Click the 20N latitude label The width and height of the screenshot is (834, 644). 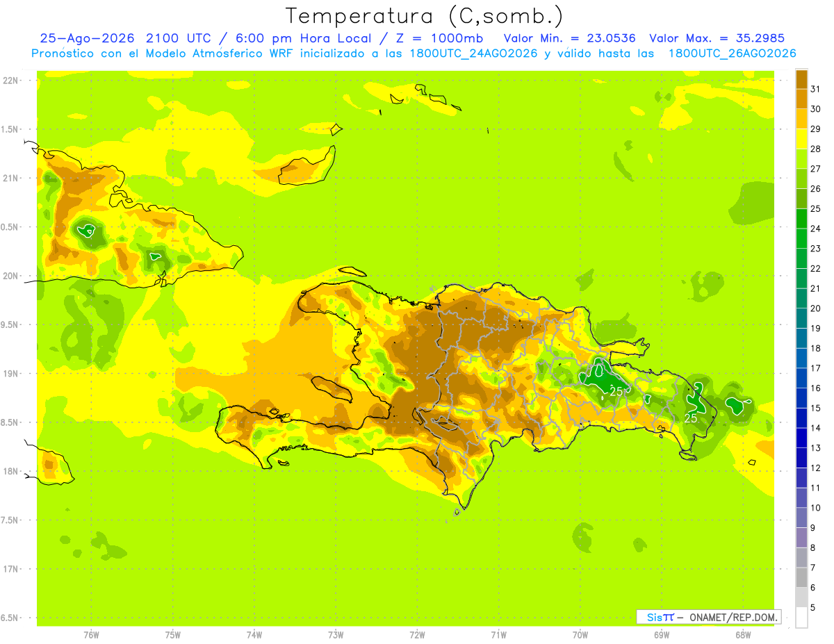10,276
